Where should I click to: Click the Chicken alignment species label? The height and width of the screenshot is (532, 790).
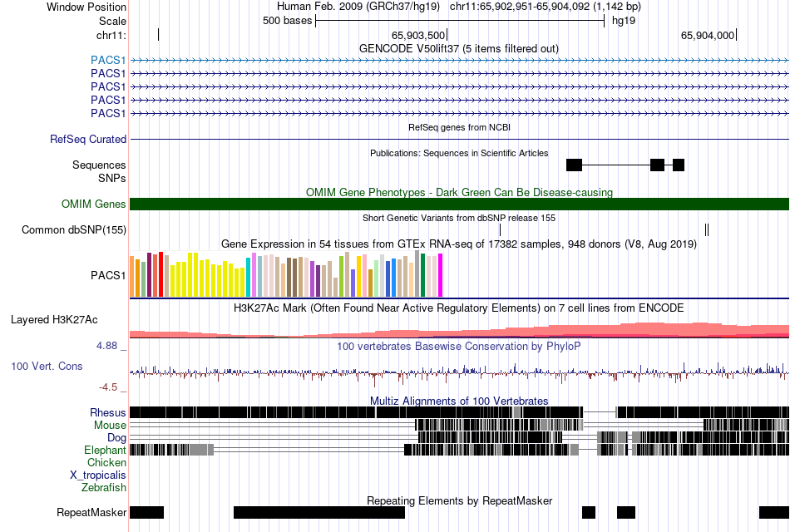click(106, 462)
